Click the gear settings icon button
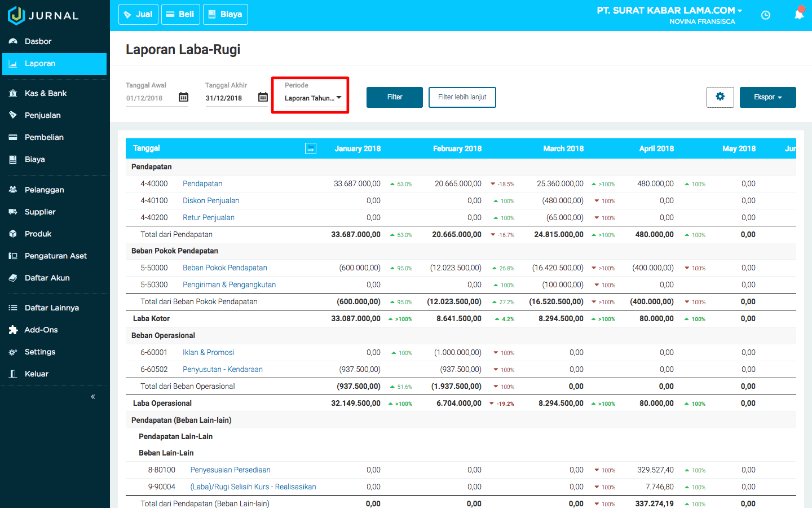 click(720, 97)
